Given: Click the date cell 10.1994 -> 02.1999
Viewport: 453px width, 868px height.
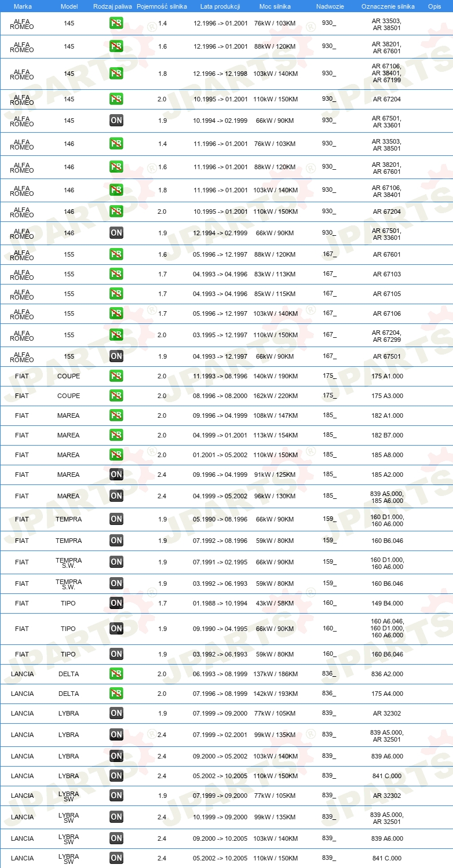Looking at the screenshot, I should coord(221,121).
